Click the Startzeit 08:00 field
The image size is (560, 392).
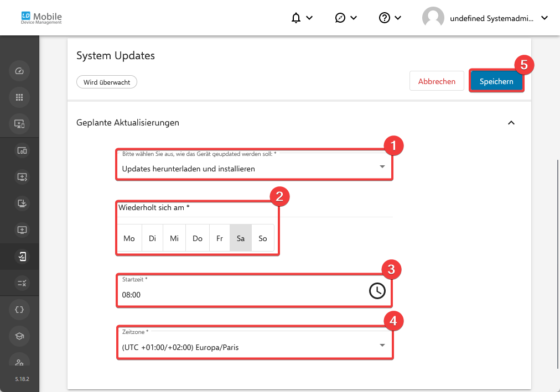[x=255, y=291]
